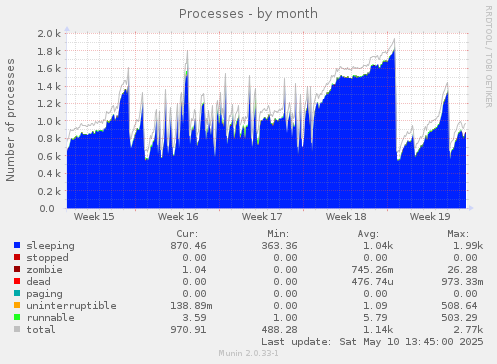Click the 'Min:' column header
The image size is (497, 364).
(278, 234)
